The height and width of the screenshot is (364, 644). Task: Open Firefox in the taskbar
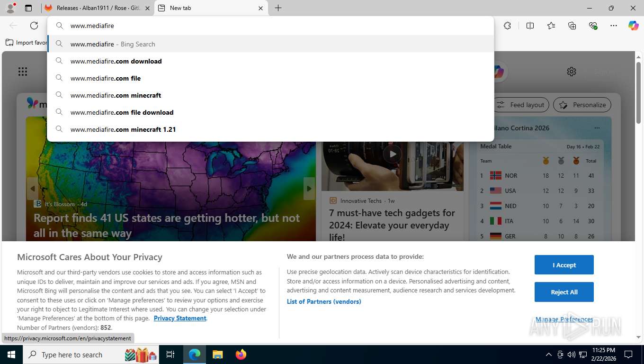coord(241,355)
